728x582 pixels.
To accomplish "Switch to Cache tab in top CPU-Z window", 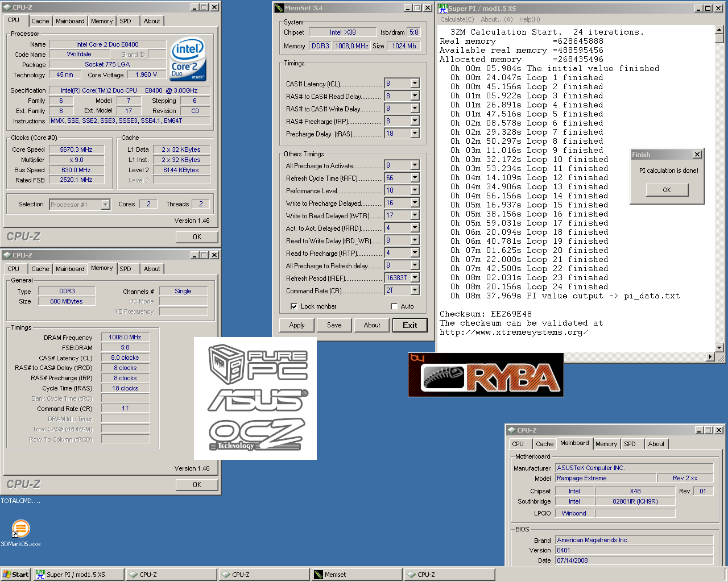I will click(x=40, y=21).
